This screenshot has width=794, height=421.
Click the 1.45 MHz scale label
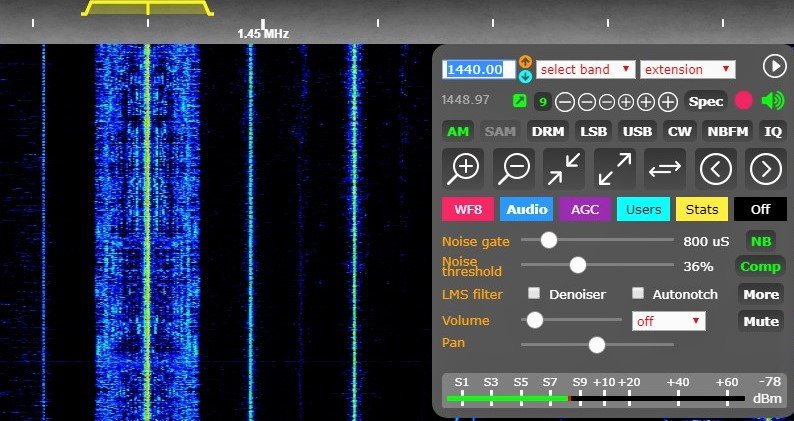[x=263, y=34]
